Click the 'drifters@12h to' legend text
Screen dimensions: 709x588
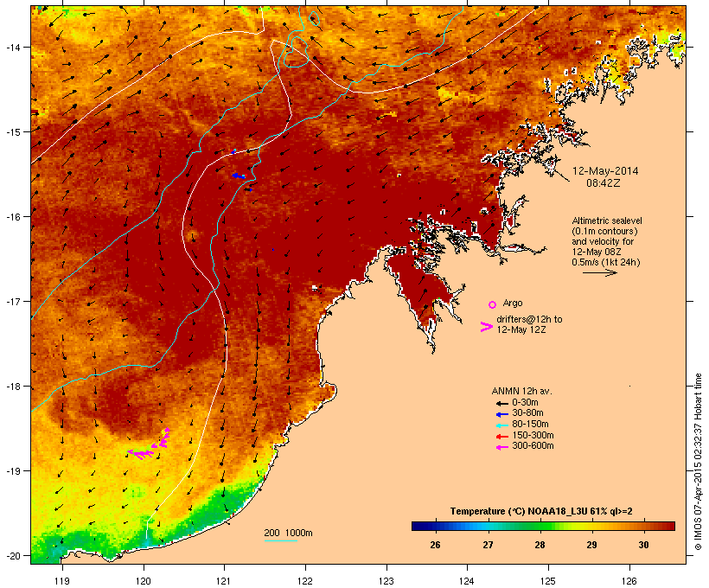pos(529,319)
